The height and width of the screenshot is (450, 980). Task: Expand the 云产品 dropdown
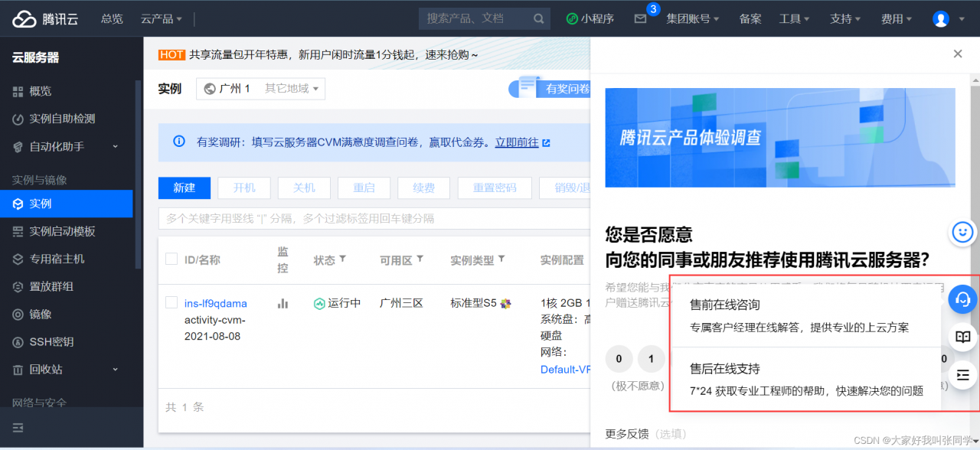pos(162,19)
